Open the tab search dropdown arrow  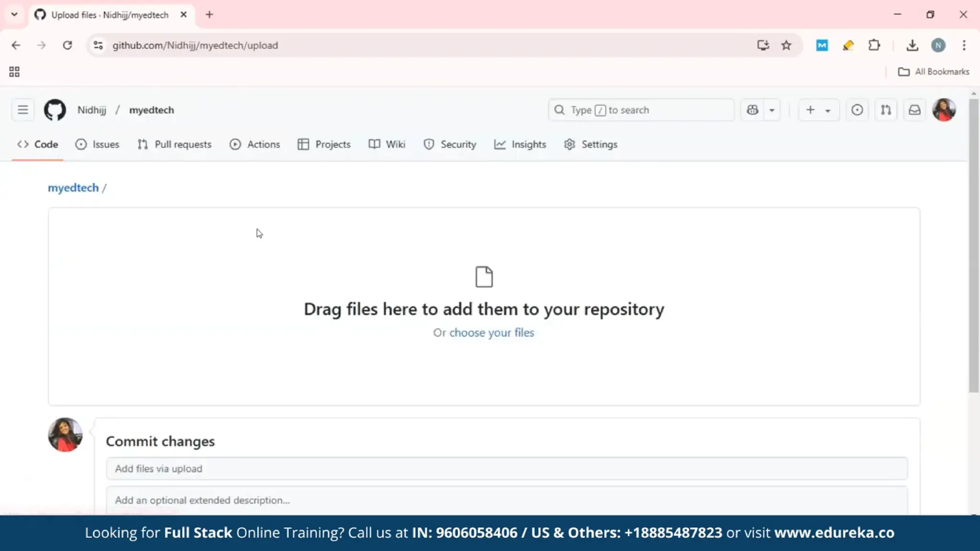pos(14,15)
